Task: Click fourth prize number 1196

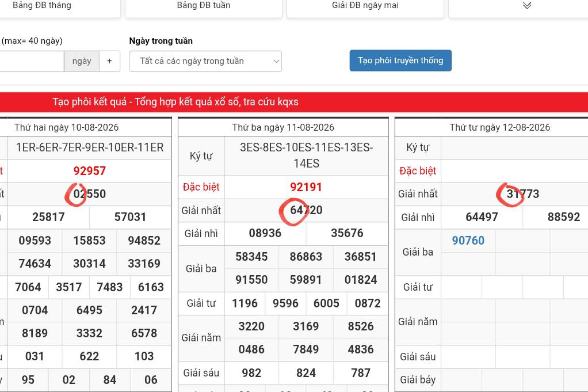Action: point(245,303)
